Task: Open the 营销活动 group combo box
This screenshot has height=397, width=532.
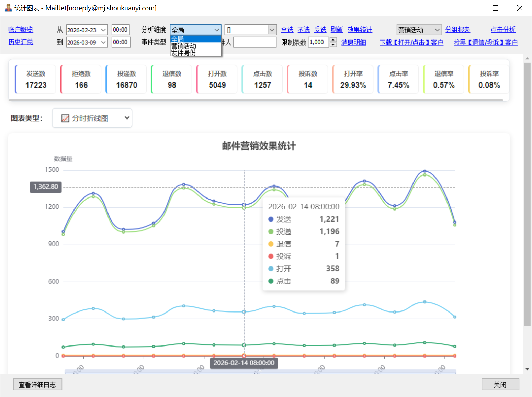Action: pyautogui.click(x=419, y=30)
